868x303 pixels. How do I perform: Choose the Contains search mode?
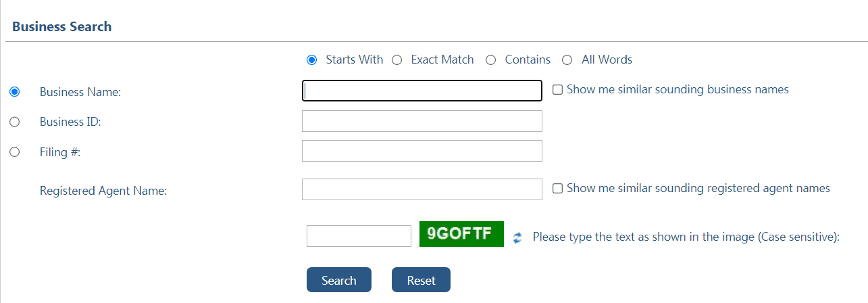[x=490, y=60]
